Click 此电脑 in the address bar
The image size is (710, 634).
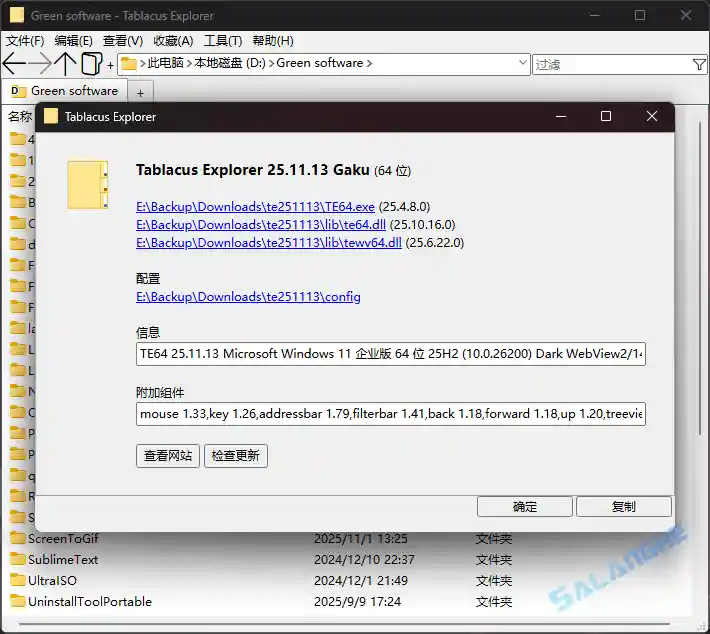[165, 63]
